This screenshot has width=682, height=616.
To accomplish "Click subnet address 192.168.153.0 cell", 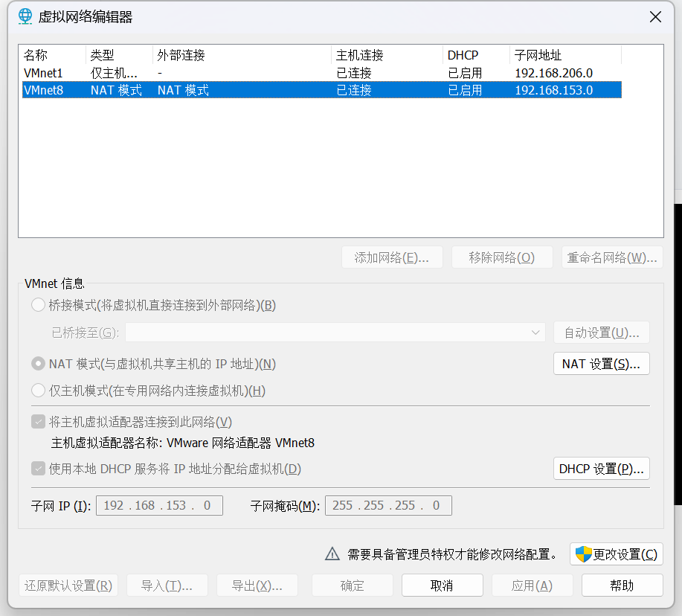I will (553, 90).
